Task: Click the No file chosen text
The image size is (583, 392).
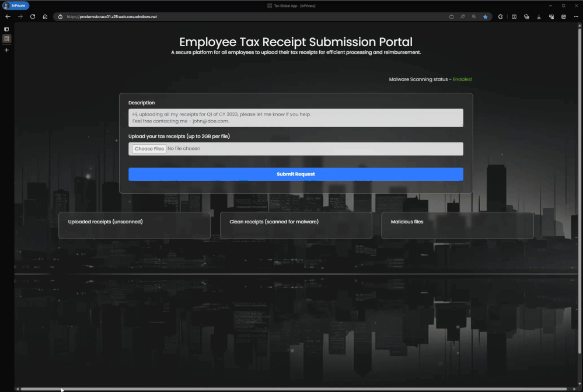Action: pos(184,149)
